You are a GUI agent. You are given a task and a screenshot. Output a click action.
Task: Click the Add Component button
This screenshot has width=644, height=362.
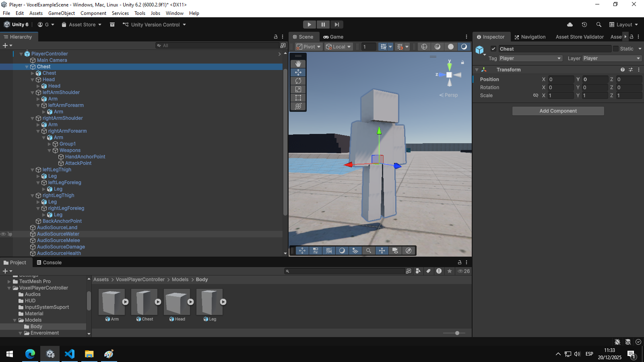[558, 111]
